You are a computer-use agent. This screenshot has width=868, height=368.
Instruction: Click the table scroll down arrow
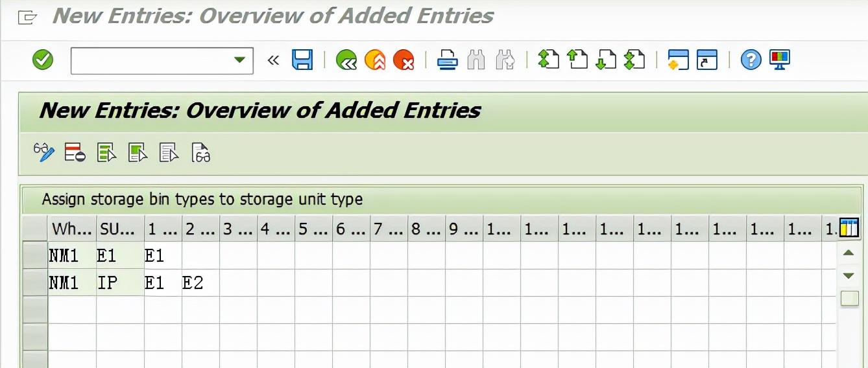pyautogui.click(x=849, y=276)
